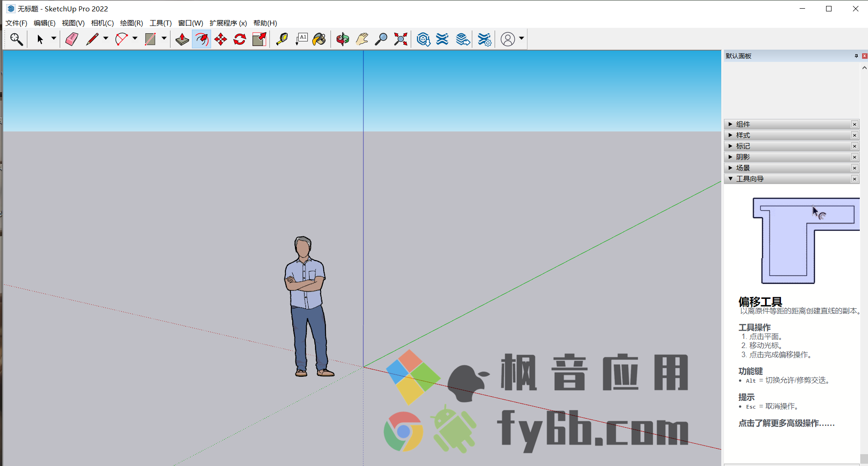
Task: Click the Offset tool illustration thumbnail
Action: [806, 241]
